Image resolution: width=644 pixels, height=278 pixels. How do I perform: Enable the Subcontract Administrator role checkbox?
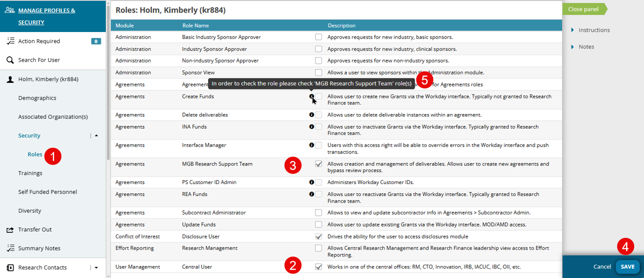319,212
